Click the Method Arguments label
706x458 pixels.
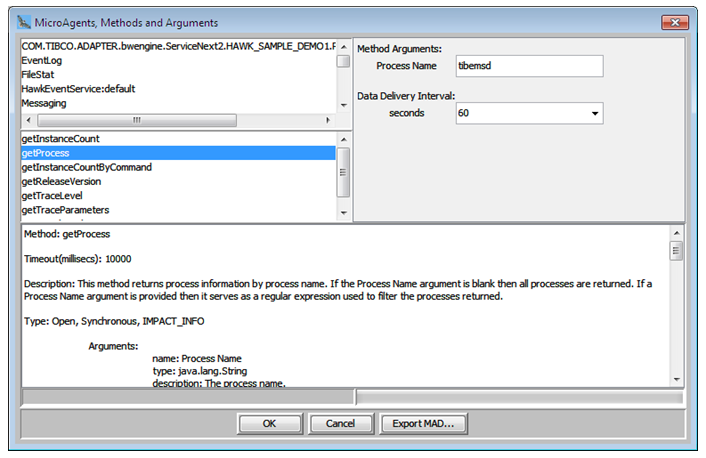tap(399, 49)
